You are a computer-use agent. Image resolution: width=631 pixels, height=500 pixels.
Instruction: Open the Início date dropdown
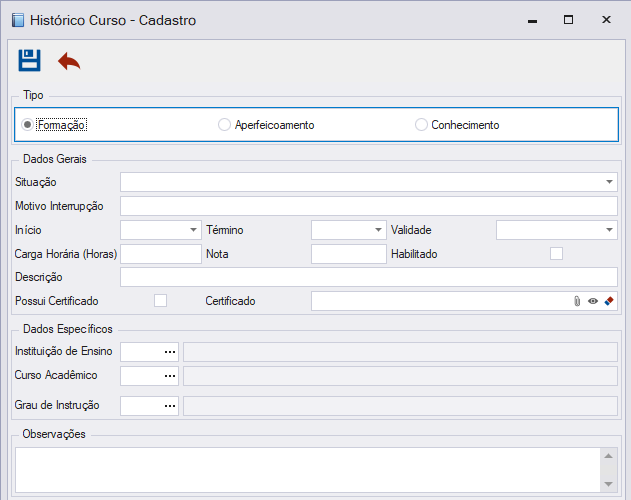[193, 230]
